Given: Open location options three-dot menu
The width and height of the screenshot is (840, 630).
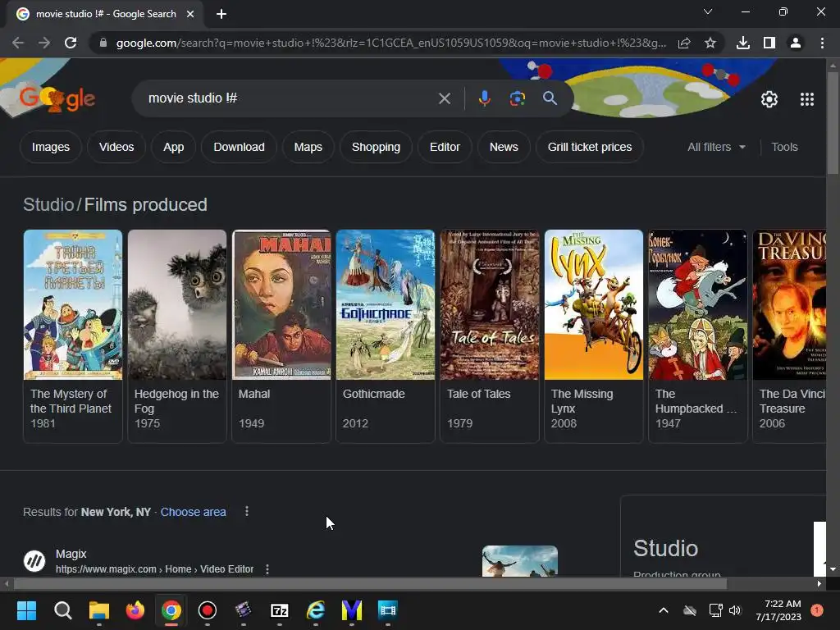Looking at the screenshot, I should tap(246, 512).
